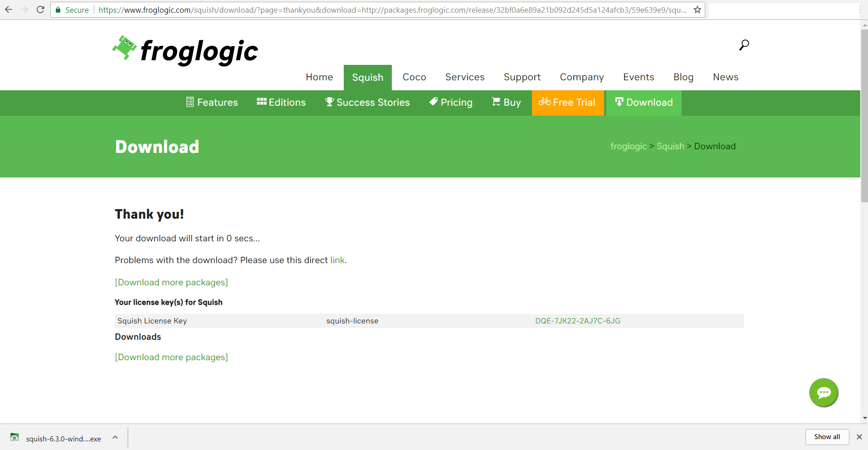Image resolution: width=868 pixels, height=450 pixels.
Task: Click froglogic breadcrumb link
Action: coord(629,146)
